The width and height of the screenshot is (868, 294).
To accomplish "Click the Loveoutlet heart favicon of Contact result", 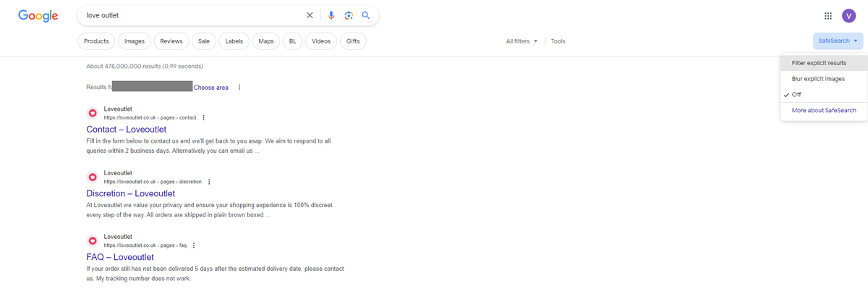I will [x=93, y=113].
